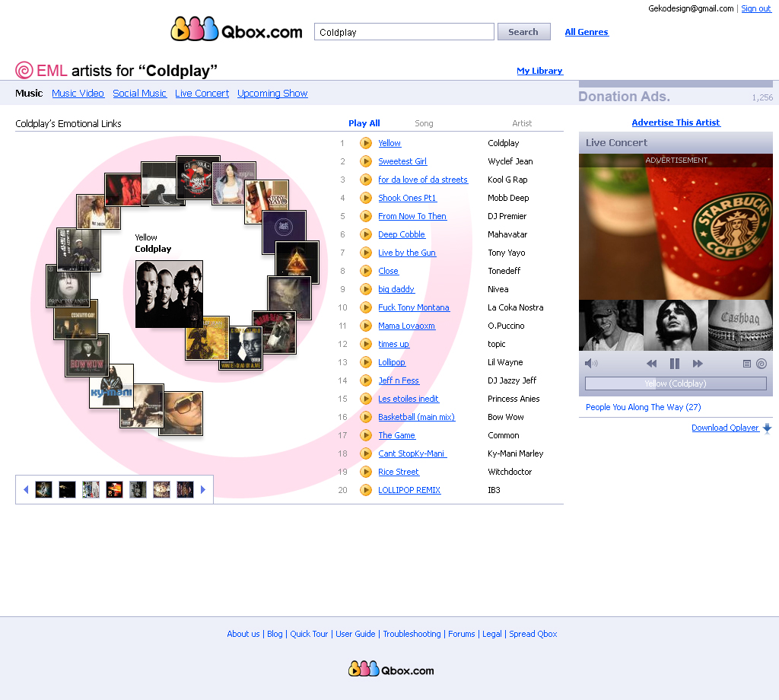Viewport: 779px width, 700px height.
Task: Open My Library link
Action: pyautogui.click(x=539, y=71)
